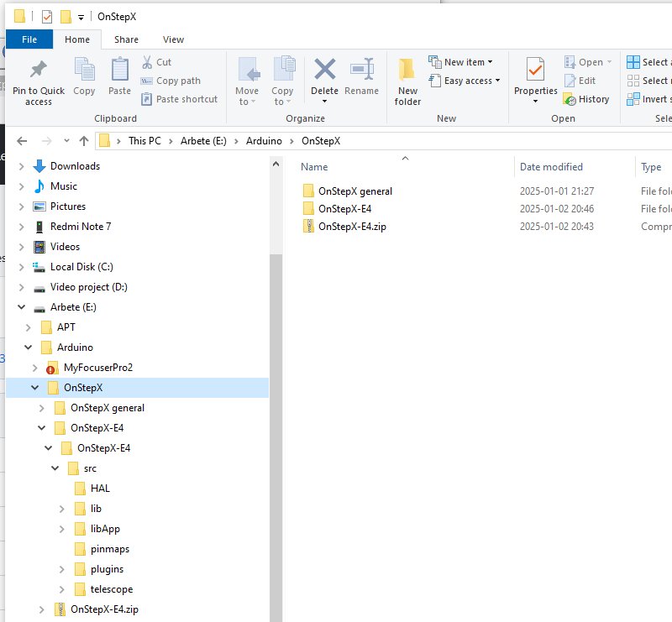Image resolution: width=672 pixels, height=622 pixels.
Task: Click the new folder quick-access toolbar icon
Action: click(x=66, y=17)
